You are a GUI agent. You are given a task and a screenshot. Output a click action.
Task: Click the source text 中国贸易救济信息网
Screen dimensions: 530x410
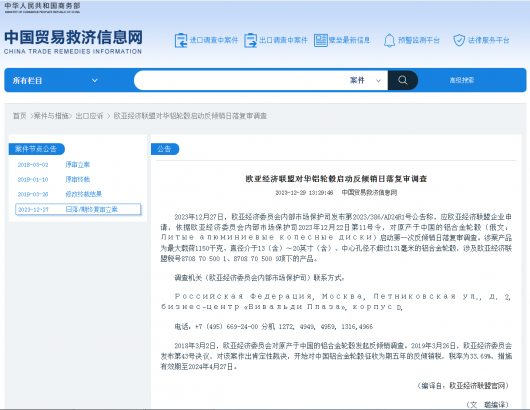pyautogui.click(x=369, y=193)
